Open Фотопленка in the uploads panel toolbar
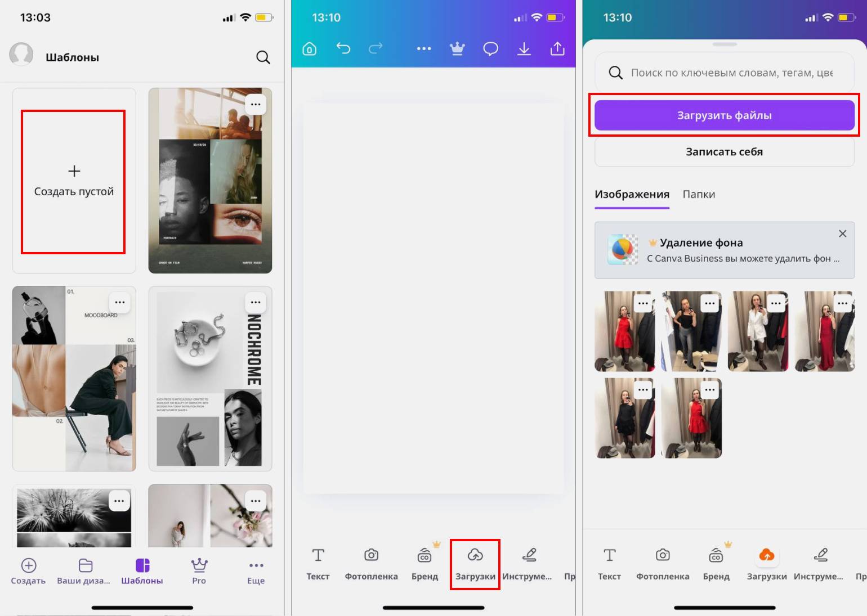 pyautogui.click(x=663, y=564)
